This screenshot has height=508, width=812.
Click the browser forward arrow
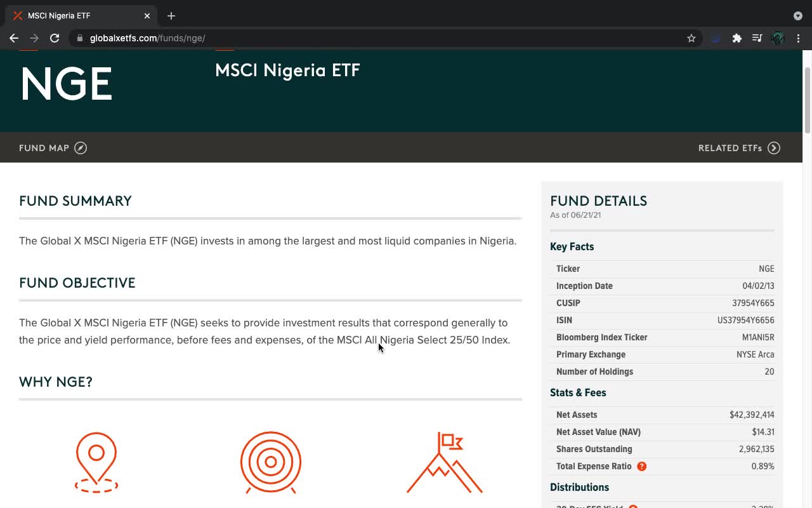click(34, 38)
